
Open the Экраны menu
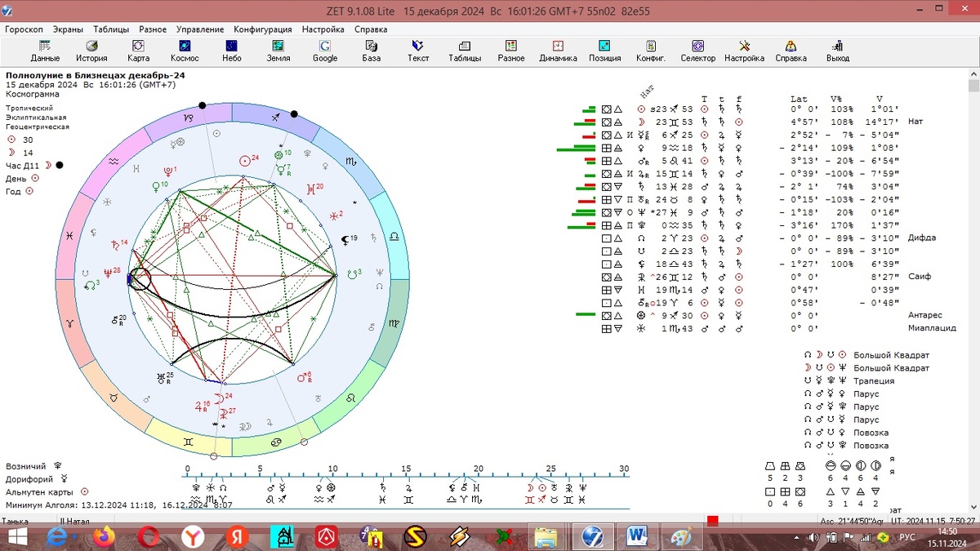69,29
